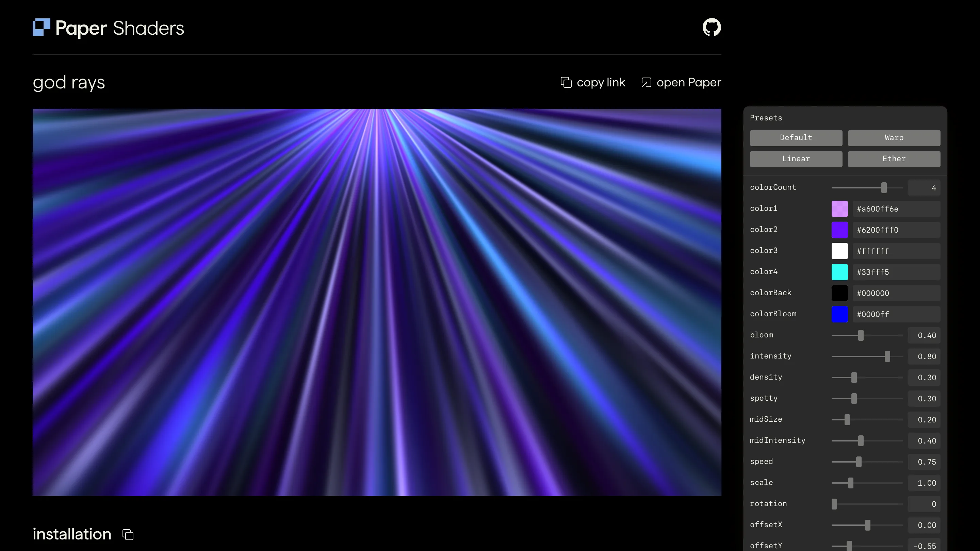
Task: Click the 'colorBack' parameter label
Action: click(770, 293)
